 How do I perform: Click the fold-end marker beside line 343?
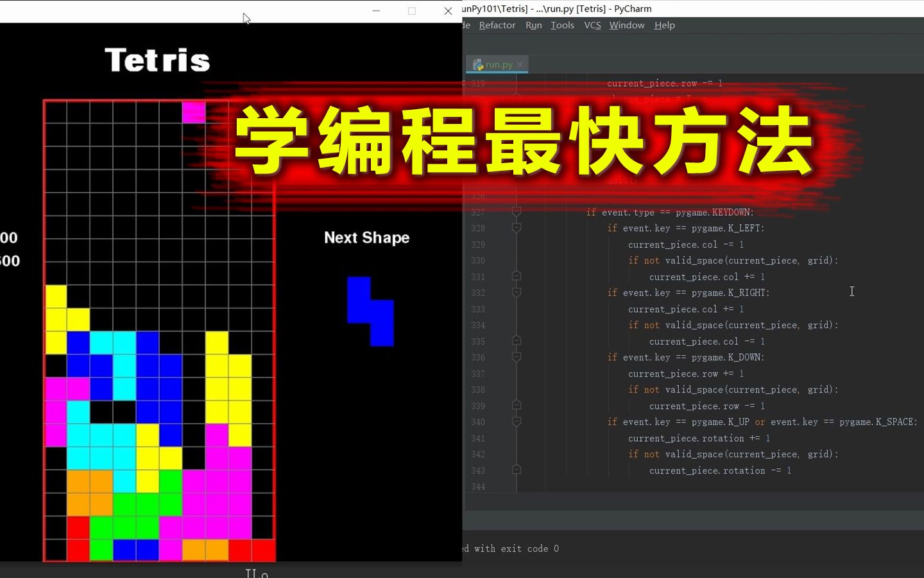517,471
